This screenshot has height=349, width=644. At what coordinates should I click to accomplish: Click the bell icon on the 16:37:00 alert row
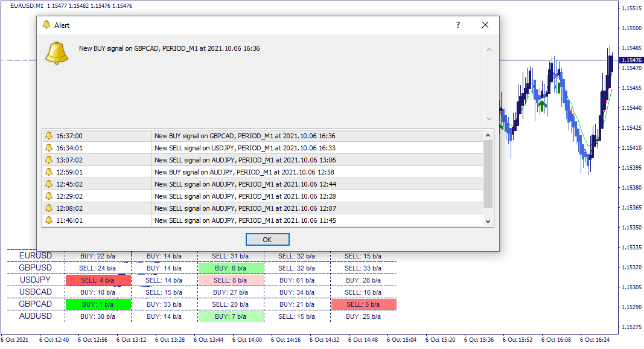(49, 136)
